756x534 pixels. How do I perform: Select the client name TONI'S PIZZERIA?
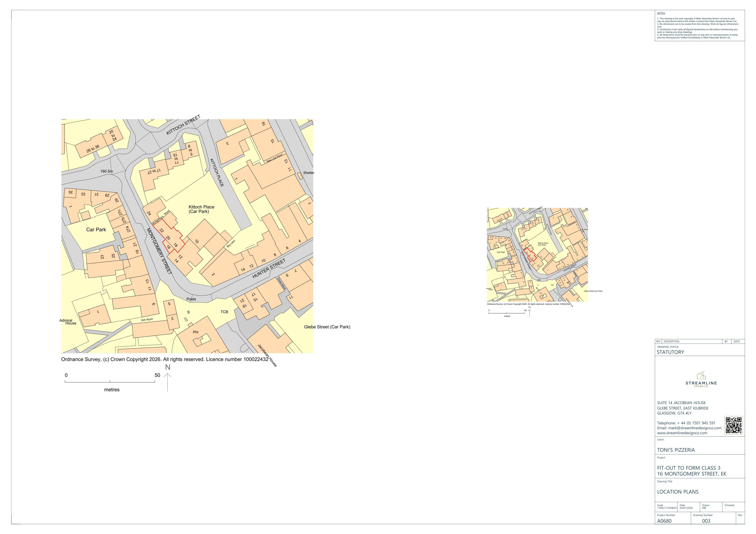click(676, 450)
